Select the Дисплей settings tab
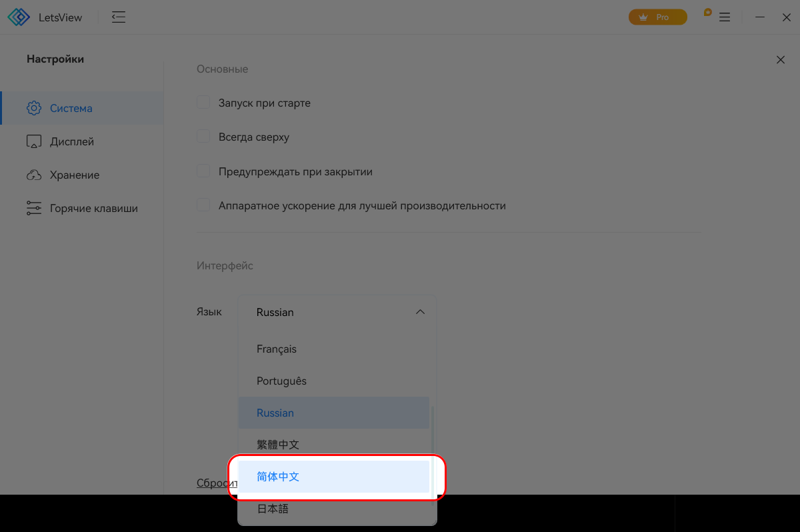This screenshot has height=532, width=800. (x=82, y=141)
